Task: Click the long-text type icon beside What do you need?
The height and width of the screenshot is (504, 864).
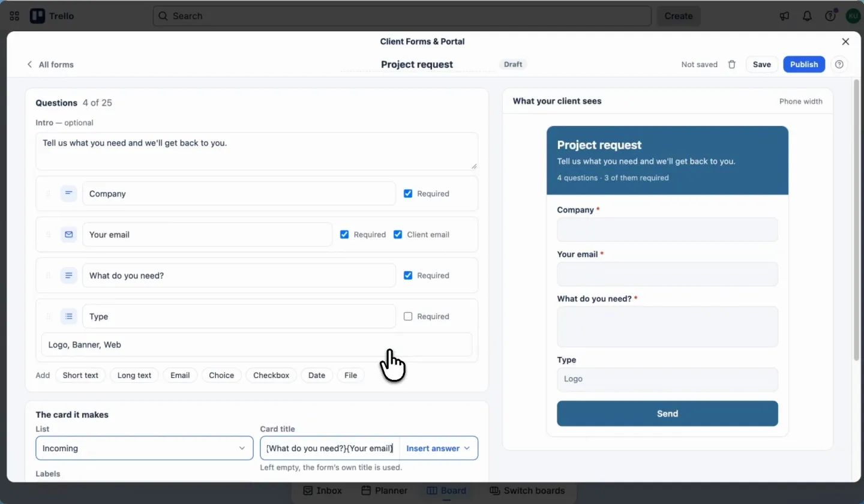Action: click(69, 275)
